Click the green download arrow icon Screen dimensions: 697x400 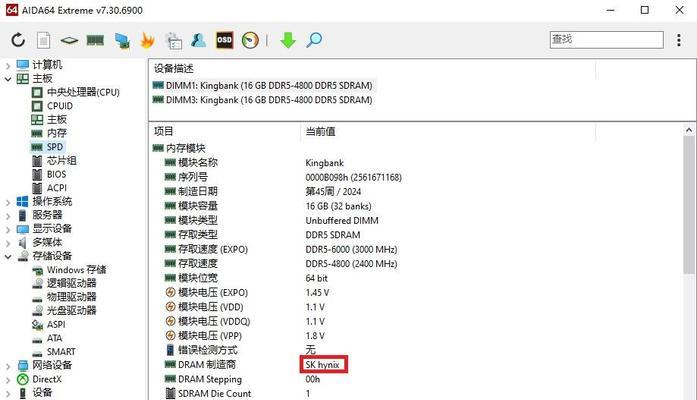tap(288, 40)
